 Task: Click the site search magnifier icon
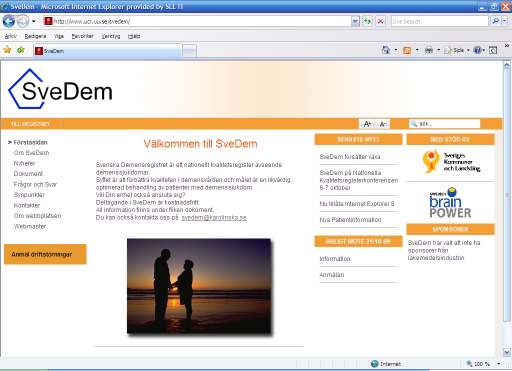click(x=414, y=124)
